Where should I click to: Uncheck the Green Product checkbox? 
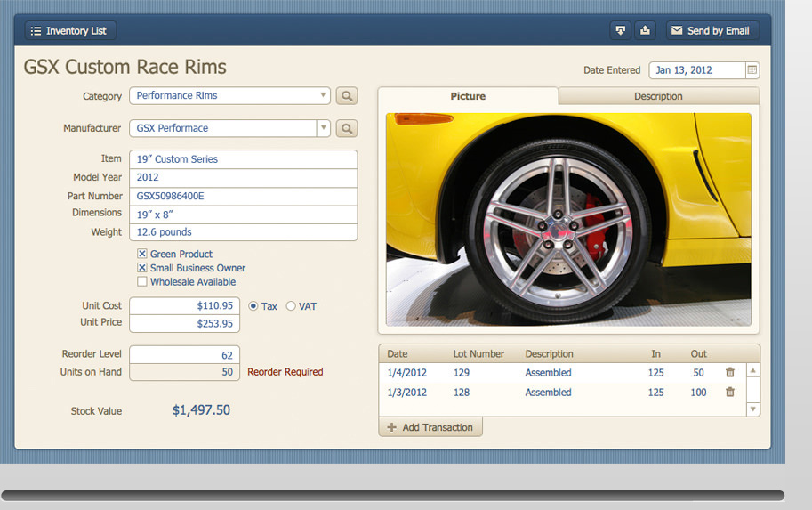pyautogui.click(x=142, y=255)
